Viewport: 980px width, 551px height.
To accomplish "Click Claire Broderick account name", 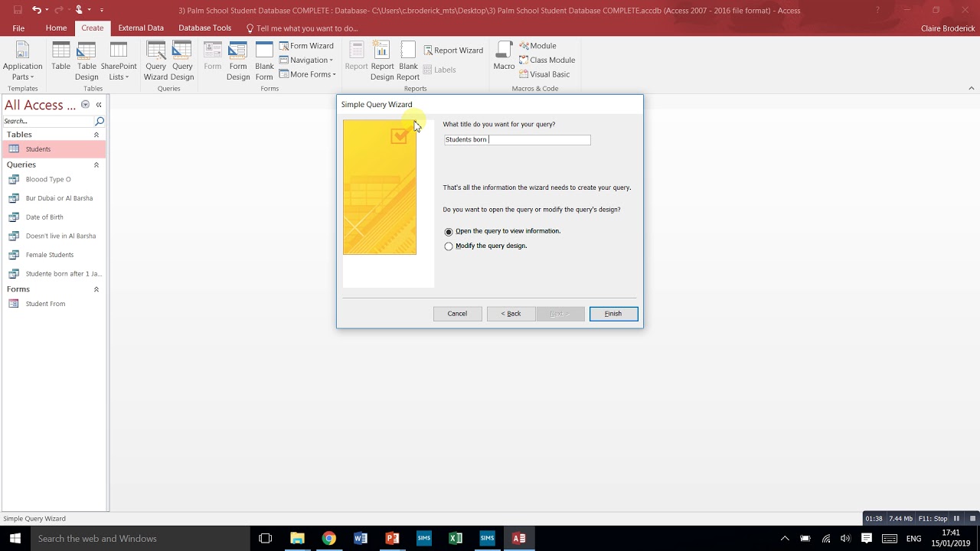I will point(948,28).
